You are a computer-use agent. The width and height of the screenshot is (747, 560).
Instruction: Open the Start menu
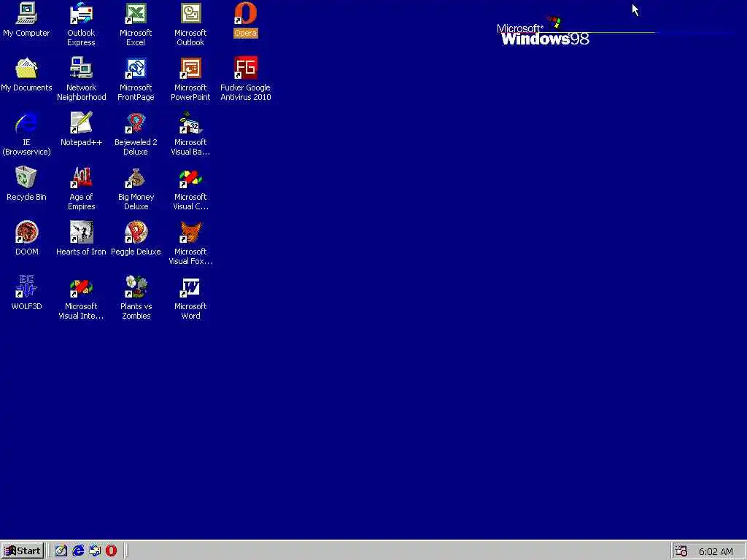pos(23,551)
